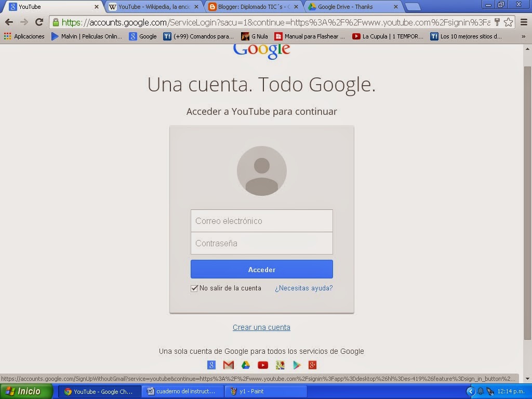Viewport: 532px width, 399px height.
Task: Click the Contraseña password field
Action: click(x=262, y=243)
